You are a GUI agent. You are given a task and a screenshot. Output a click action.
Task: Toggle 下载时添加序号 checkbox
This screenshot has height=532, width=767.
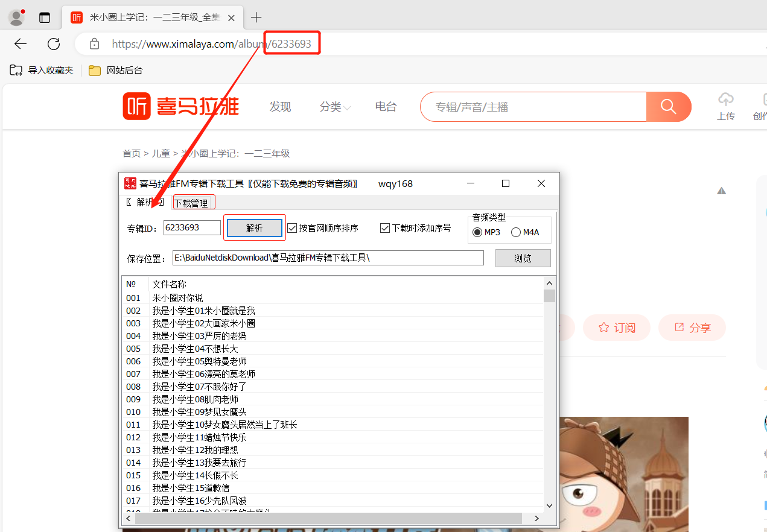(416, 228)
